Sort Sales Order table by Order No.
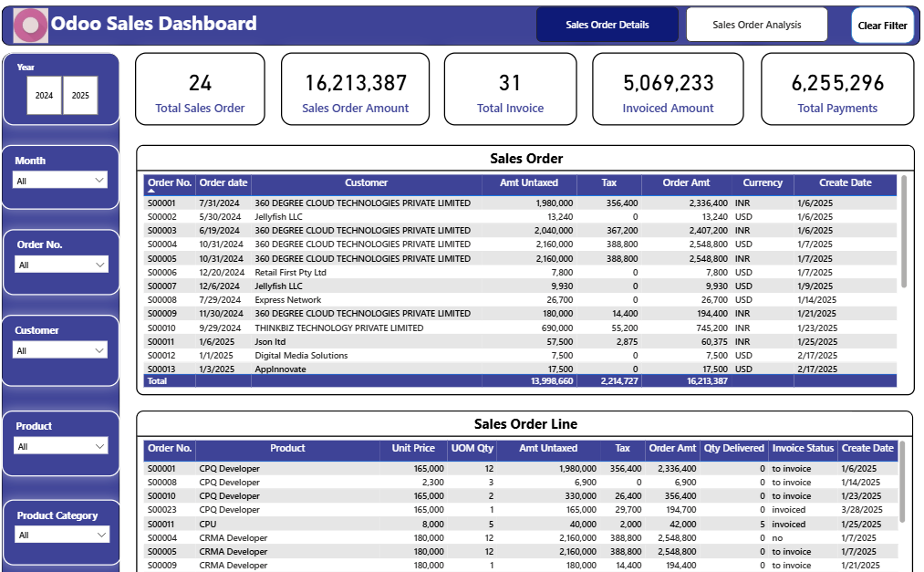The width and height of the screenshot is (924, 572). click(x=170, y=183)
